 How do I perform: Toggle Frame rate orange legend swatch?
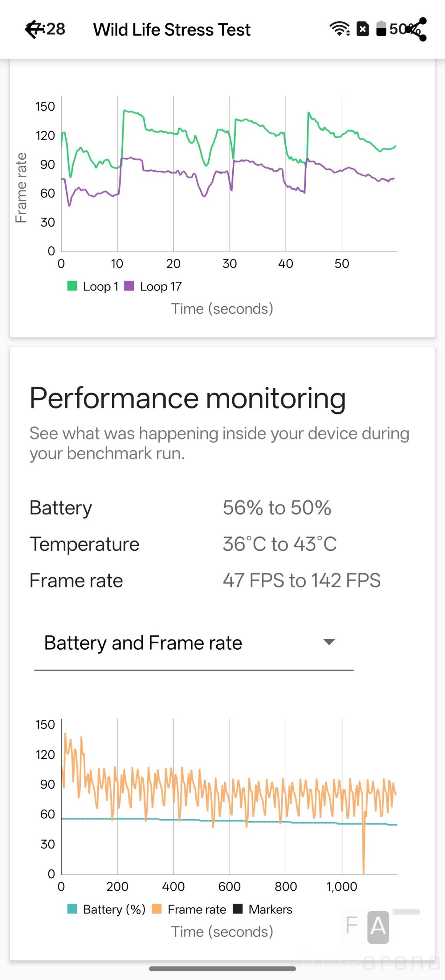point(157,909)
